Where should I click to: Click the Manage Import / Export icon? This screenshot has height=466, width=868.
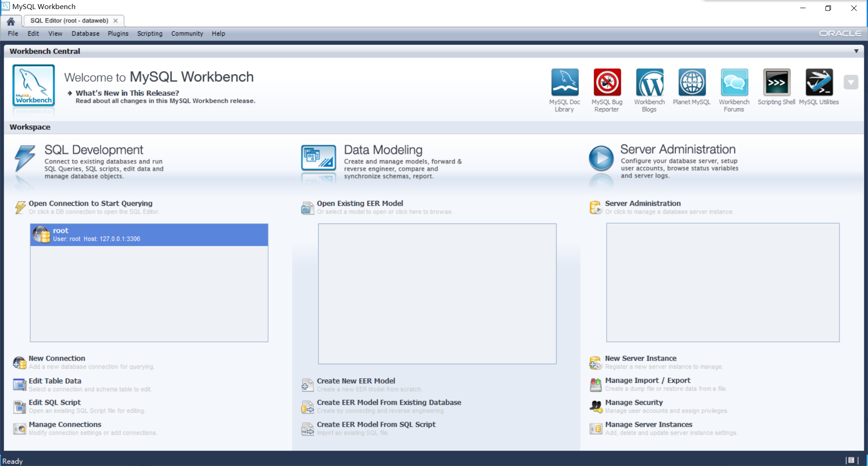coord(596,385)
